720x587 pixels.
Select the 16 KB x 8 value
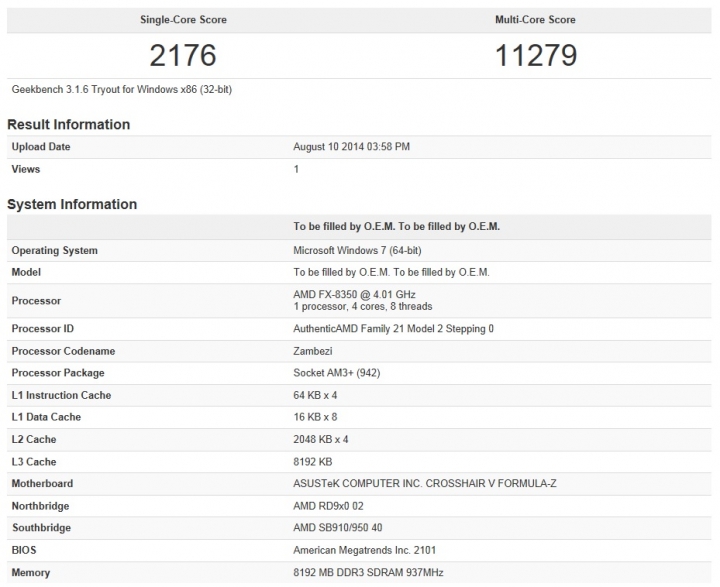(x=315, y=417)
